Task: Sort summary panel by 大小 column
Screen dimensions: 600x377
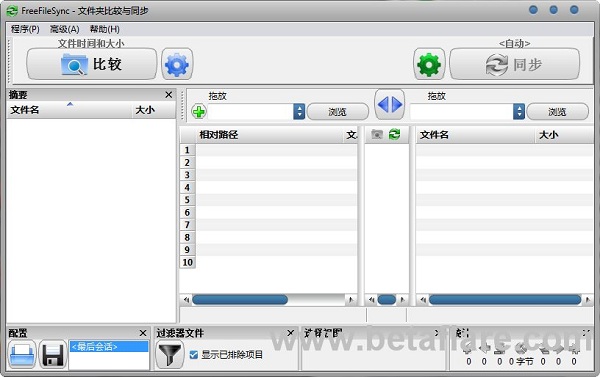Action: [153, 110]
